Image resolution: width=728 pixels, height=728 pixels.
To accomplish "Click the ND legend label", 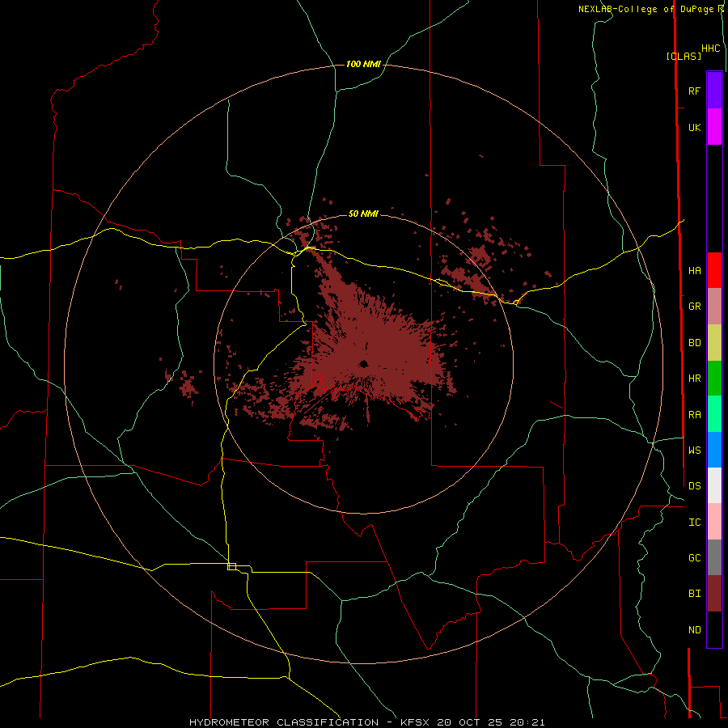I will pyautogui.click(x=694, y=629).
